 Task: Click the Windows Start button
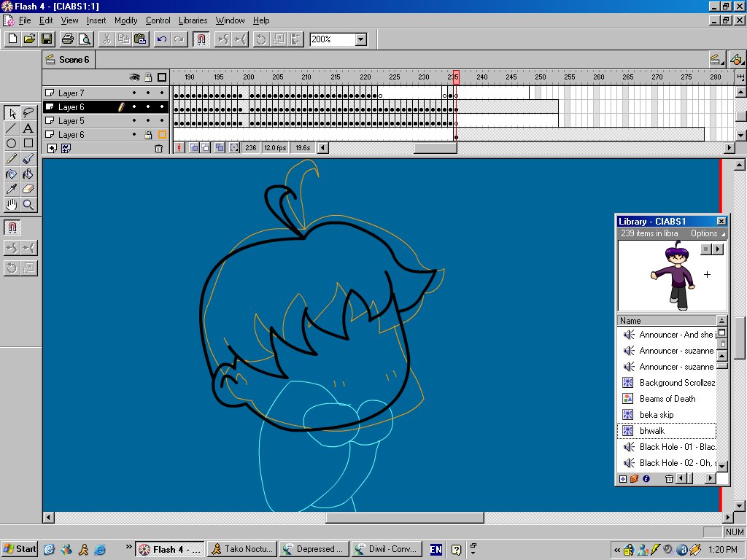[20, 549]
